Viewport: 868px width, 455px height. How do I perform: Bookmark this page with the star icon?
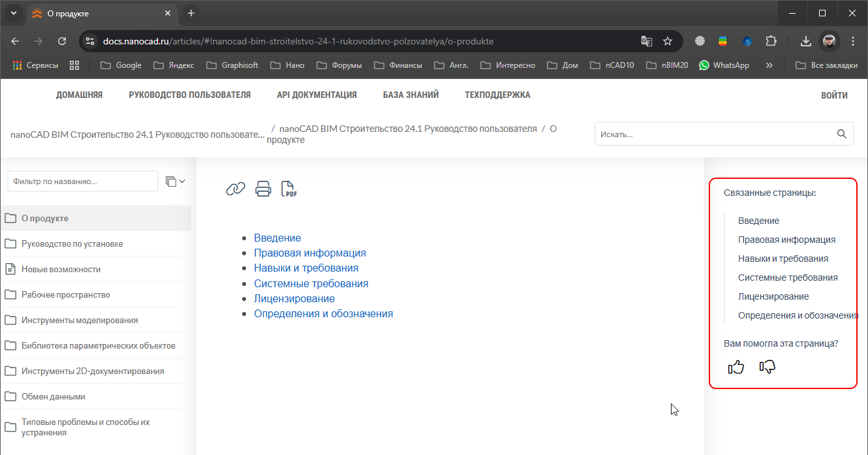click(668, 41)
